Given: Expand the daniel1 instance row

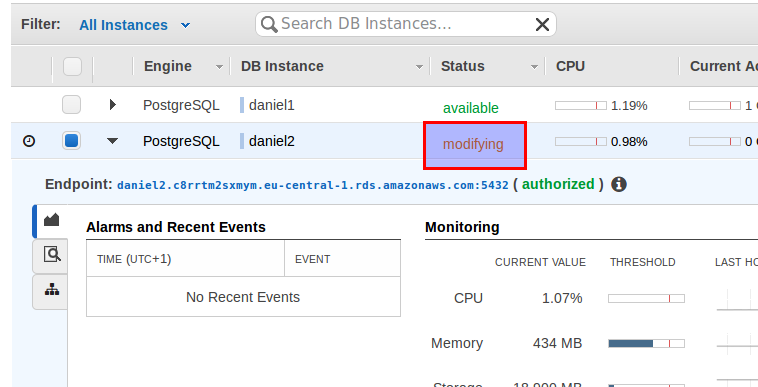Looking at the screenshot, I should click(x=113, y=104).
